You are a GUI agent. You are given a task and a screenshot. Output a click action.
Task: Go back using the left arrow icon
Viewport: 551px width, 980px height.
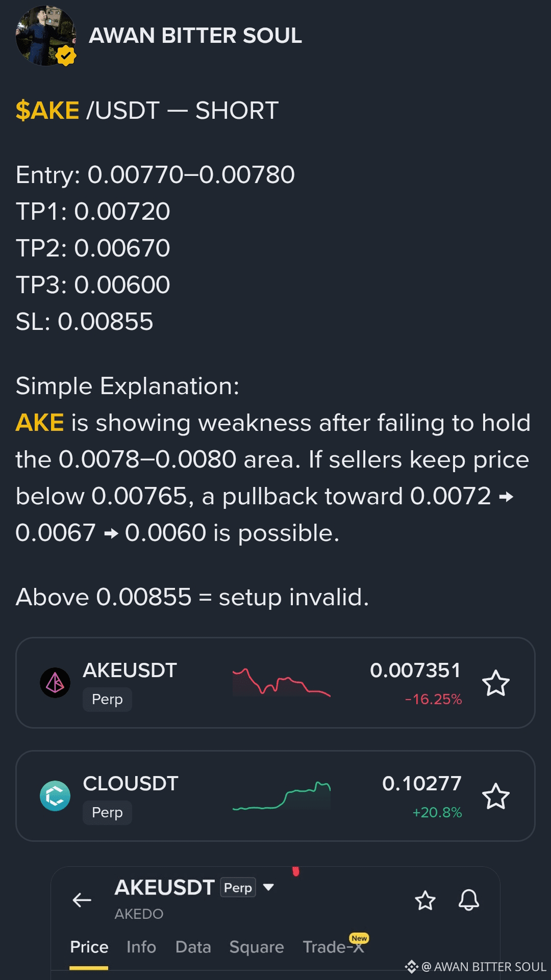coord(82,900)
